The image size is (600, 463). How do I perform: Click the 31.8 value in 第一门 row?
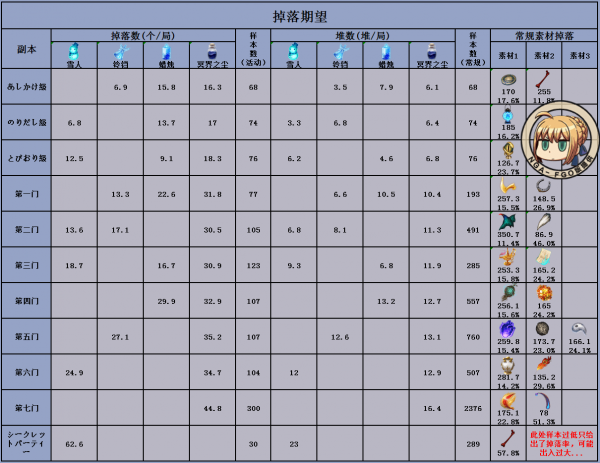[x=212, y=194]
